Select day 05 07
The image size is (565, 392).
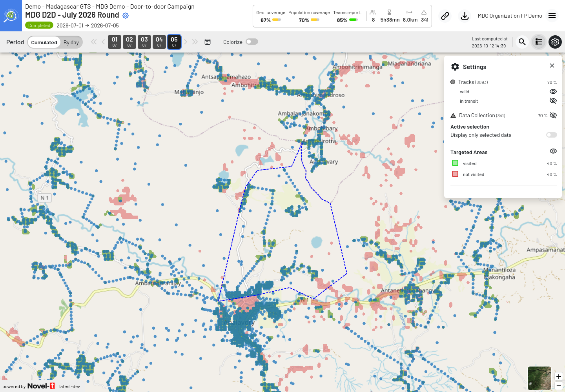(x=174, y=42)
